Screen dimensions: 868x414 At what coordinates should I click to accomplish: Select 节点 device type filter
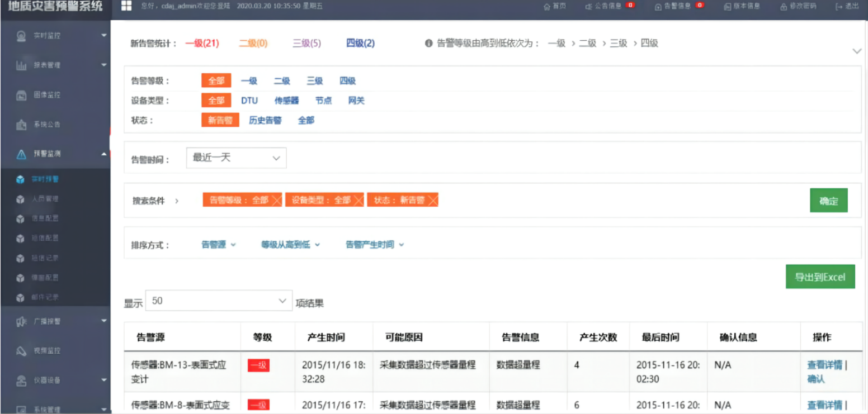coord(324,101)
